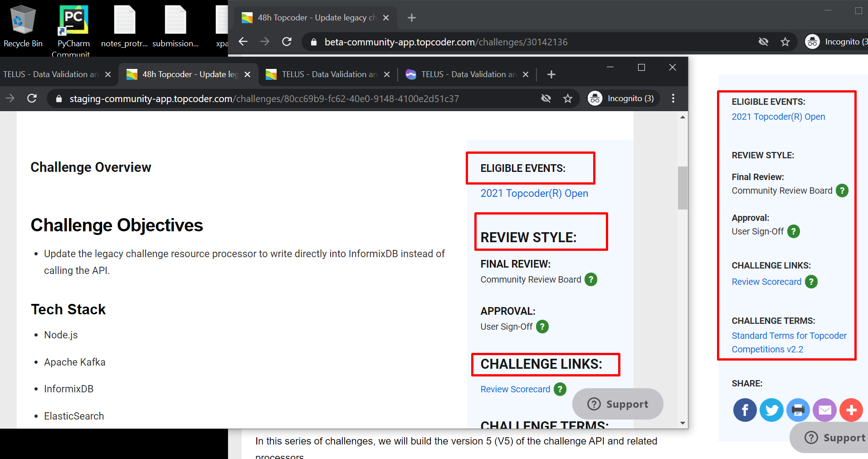Screen dimensions: 868x459
Task: Open 2021 Topcoder(R) Open link in front window
Action: (x=534, y=193)
